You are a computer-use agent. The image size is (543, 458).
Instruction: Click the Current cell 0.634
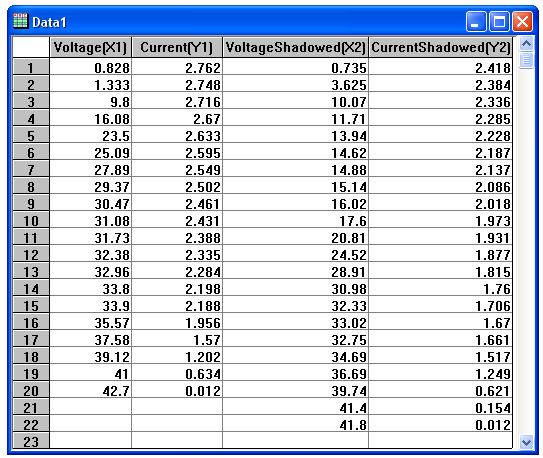(177, 373)
